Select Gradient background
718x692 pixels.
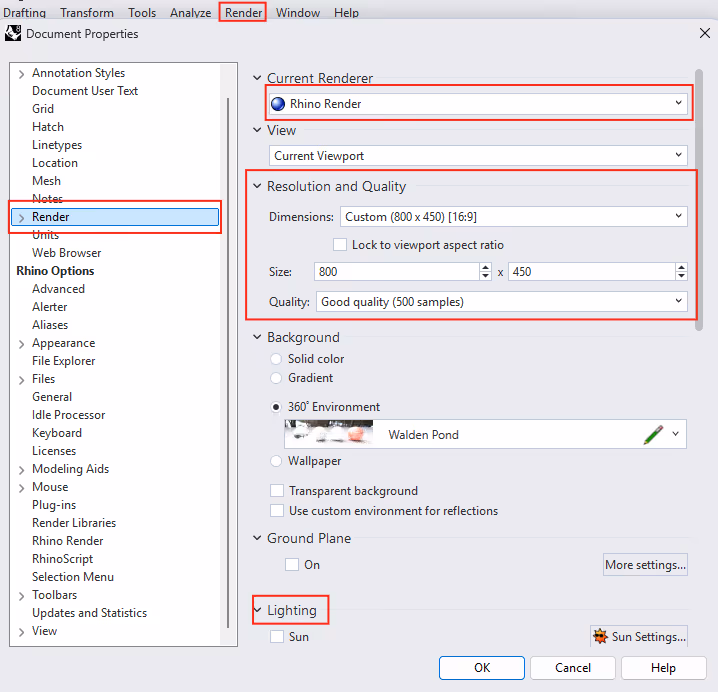point(276,378)
